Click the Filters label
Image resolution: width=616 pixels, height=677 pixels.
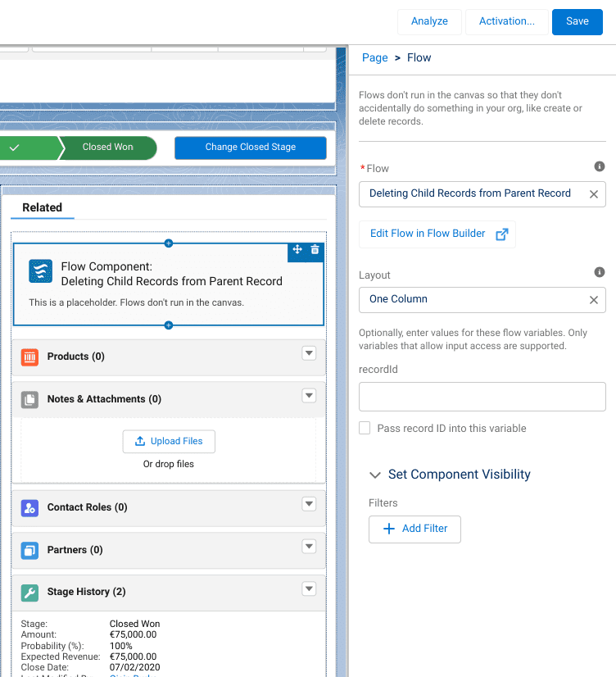pos(383,503)
